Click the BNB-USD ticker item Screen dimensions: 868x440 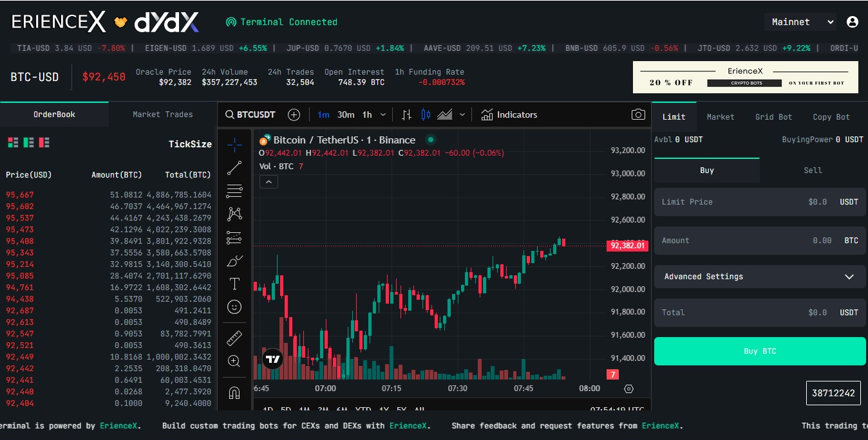[621, 48]
